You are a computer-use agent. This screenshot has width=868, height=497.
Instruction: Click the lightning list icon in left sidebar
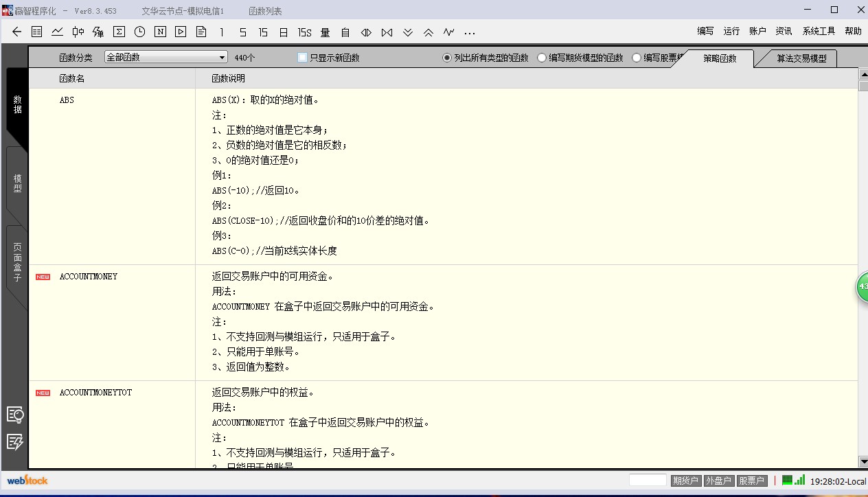coord(15,442)
